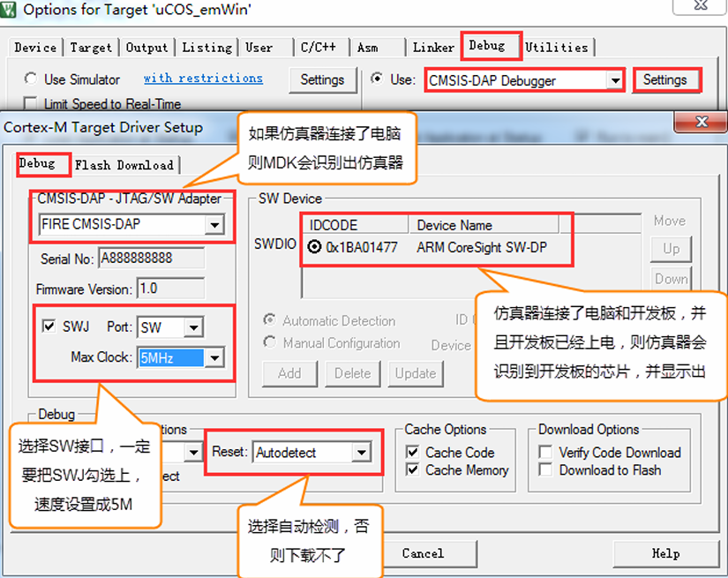Expand the FIRE CMSIS-DAP adapter dropdown
Viewport: 728px width, 578px height.
point(214,225)
